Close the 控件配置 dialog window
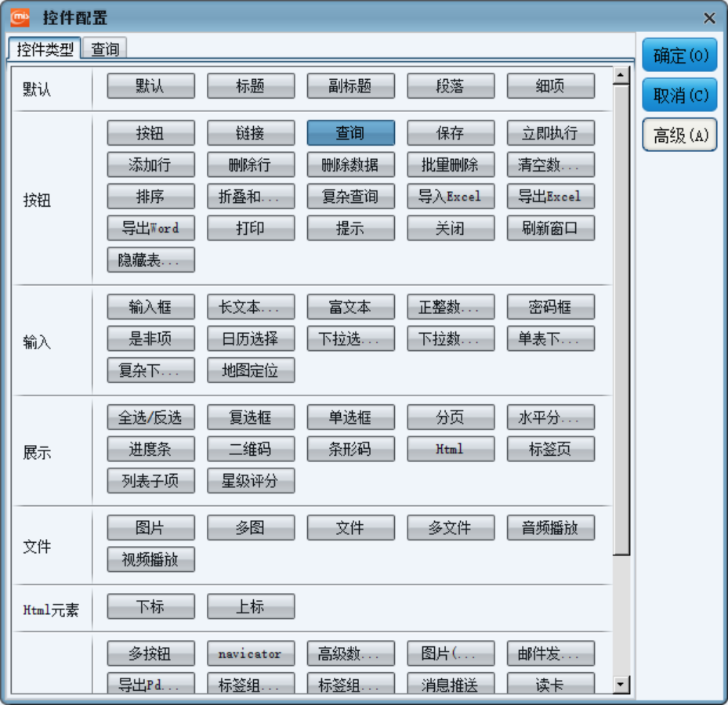This screenshot has height=705, width=728. click(x=709, y=18)
